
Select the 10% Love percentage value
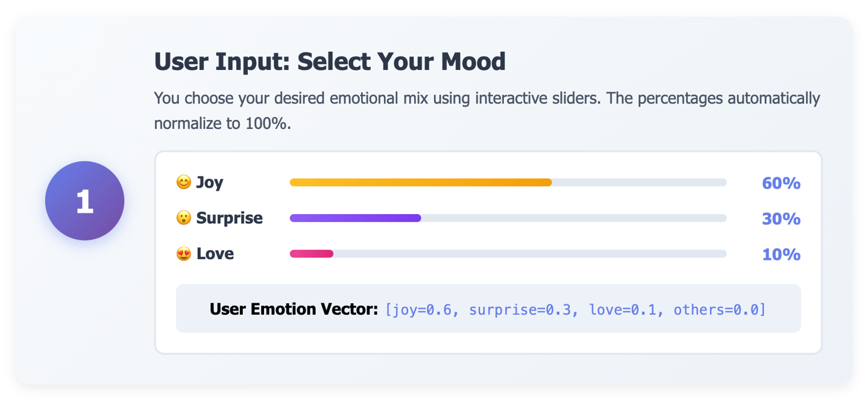point(781,254)
